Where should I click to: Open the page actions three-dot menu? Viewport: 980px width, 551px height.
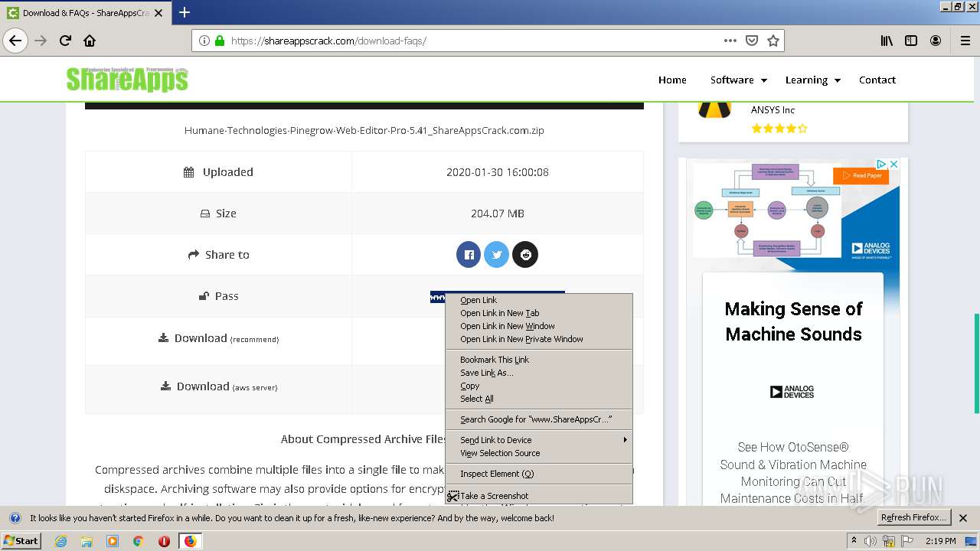pyautogui.click(x=730, y=41)
